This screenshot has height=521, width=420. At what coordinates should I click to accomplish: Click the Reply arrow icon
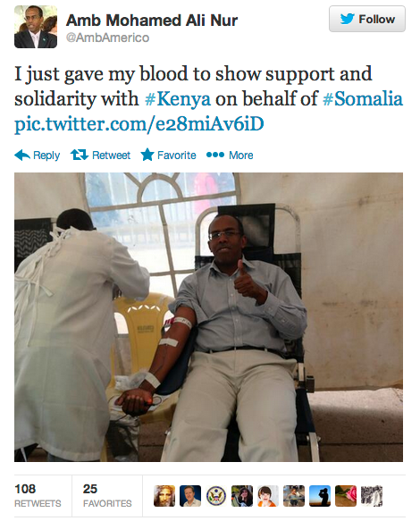[x=22, y=155]
